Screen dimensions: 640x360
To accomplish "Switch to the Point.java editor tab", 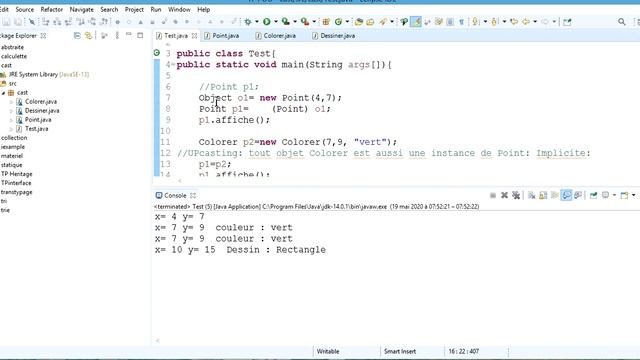I will click(222, 36).
